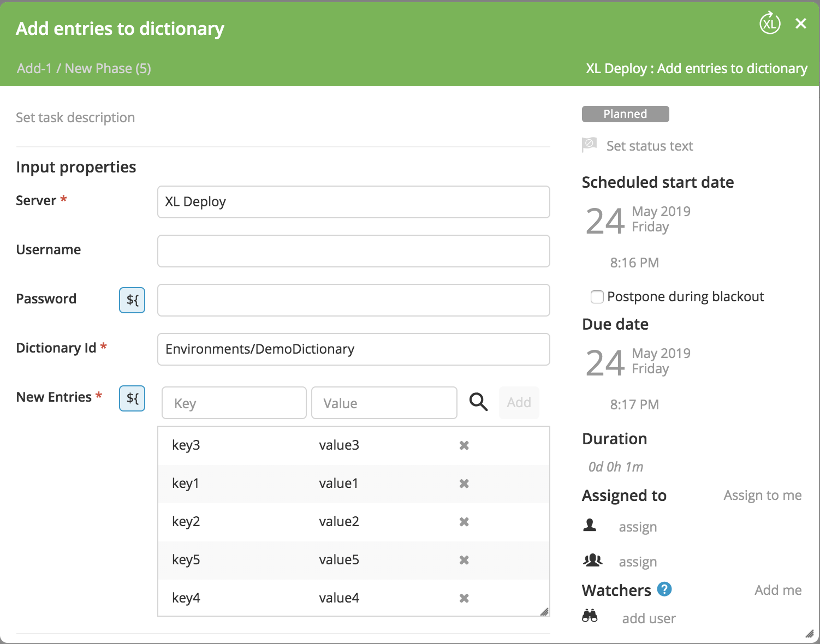Close the Add entries to dictionary dialog

(801, 23)
